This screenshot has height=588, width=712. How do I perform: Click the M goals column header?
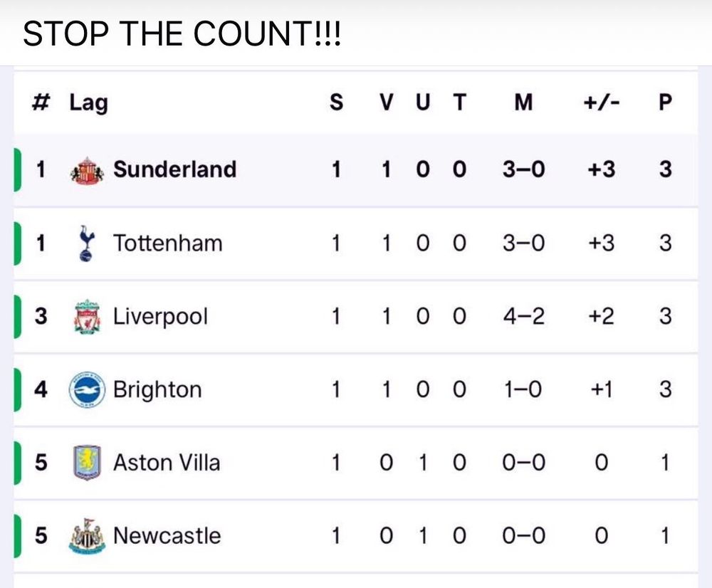click(523, 103)
